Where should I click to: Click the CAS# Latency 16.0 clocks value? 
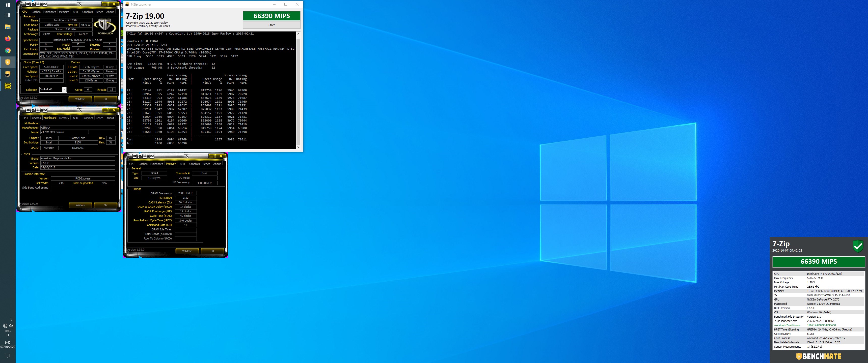pos(186,202)
